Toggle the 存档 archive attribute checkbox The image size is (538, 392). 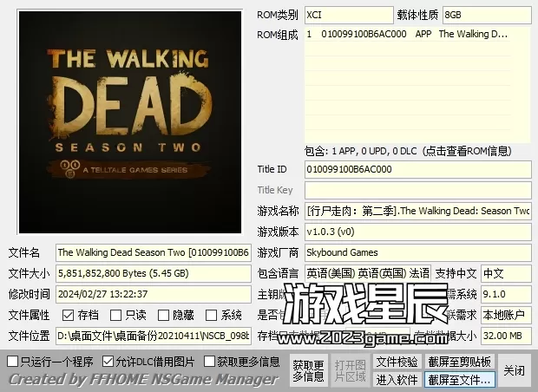click(68, 315)
